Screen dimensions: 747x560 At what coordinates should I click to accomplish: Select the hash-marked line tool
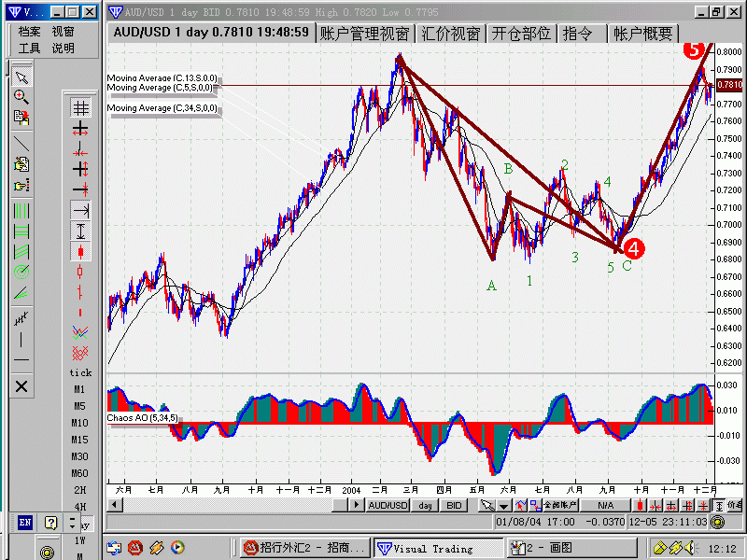[x=21, y=318]
